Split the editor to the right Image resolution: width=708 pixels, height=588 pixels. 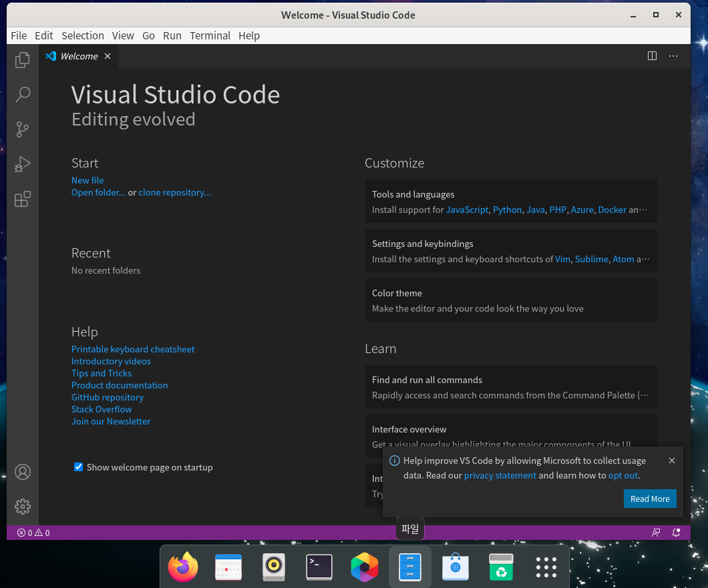[x=652, y=56]
